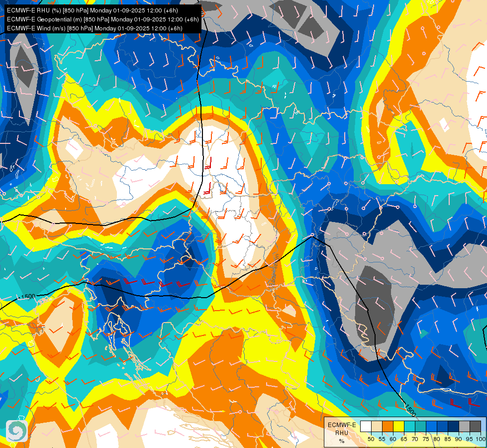Click the teal 70–75 legend swatch
This screenshot has height=448, width=487.
coord(420,426)
